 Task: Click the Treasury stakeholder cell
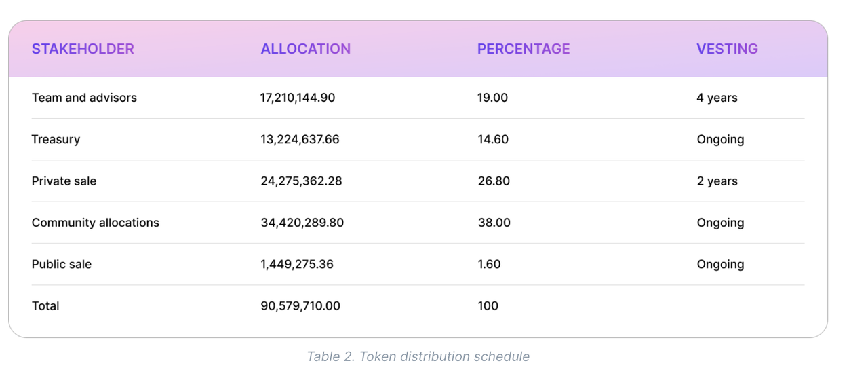coord(56,139)
